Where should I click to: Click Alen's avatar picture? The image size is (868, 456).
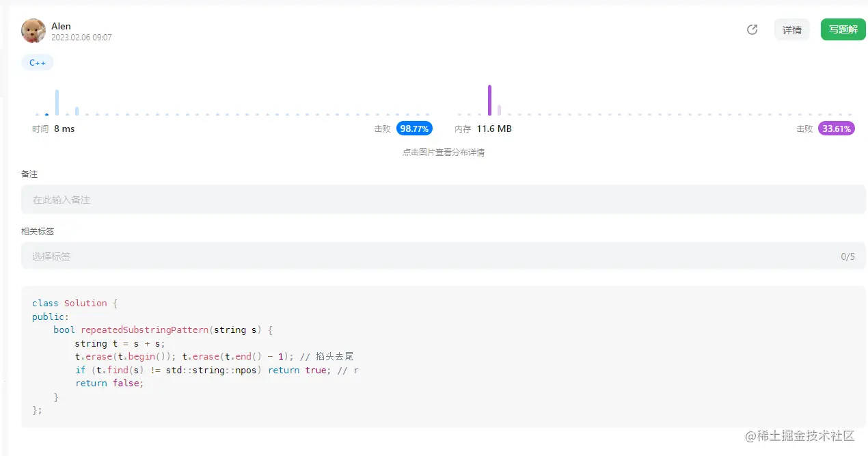pyautogui.click(x=33, y=31)
